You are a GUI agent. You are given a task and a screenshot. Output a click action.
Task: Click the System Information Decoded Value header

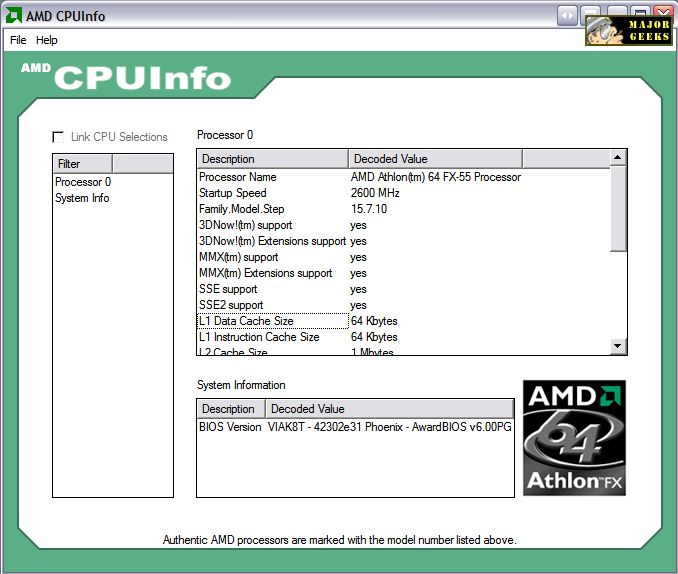[390, 409]
